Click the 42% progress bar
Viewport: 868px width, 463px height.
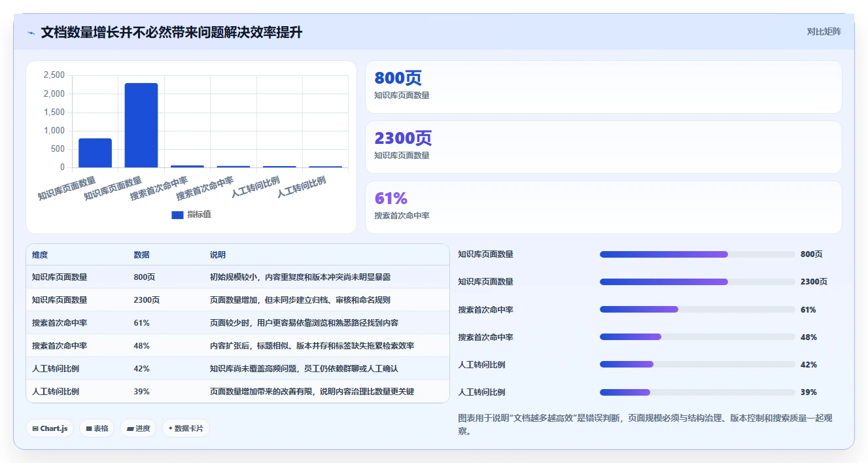[x=697, y=364]
